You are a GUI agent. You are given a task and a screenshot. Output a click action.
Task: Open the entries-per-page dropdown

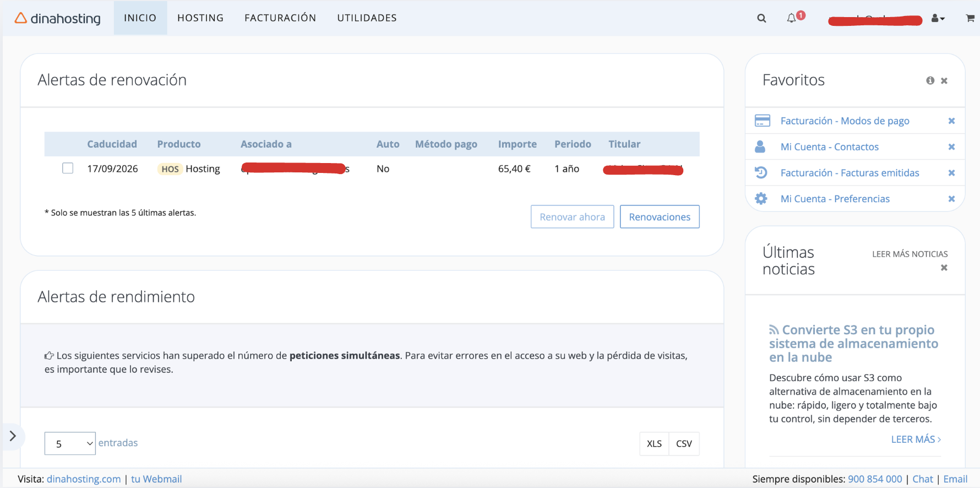pyautogui.click(x=70, y=443)
